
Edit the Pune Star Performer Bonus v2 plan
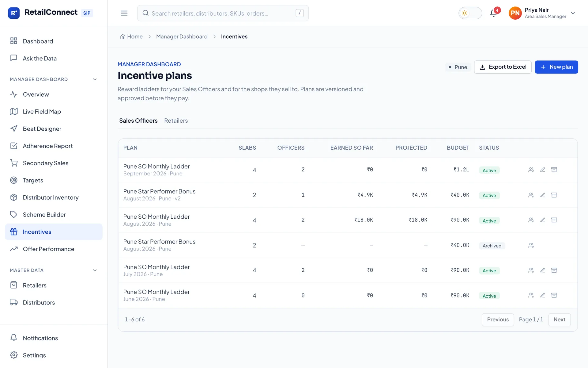542,195
